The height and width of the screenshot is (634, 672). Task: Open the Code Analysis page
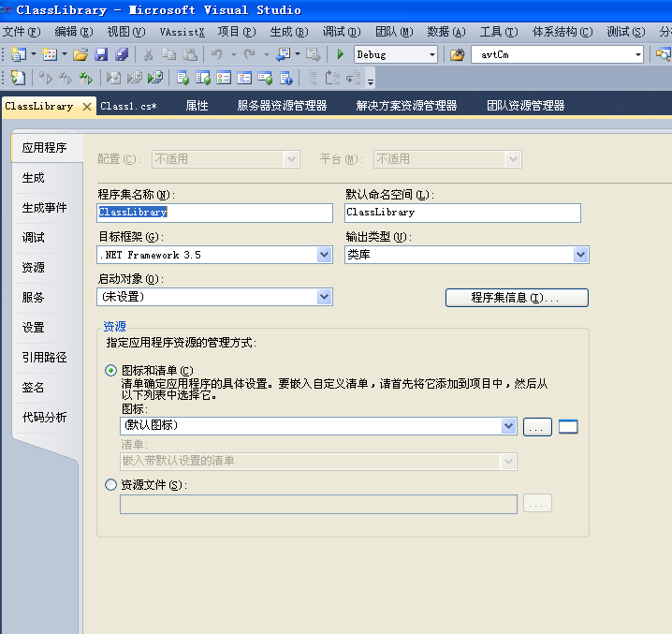pyautogui.click(x=45, y=418)
